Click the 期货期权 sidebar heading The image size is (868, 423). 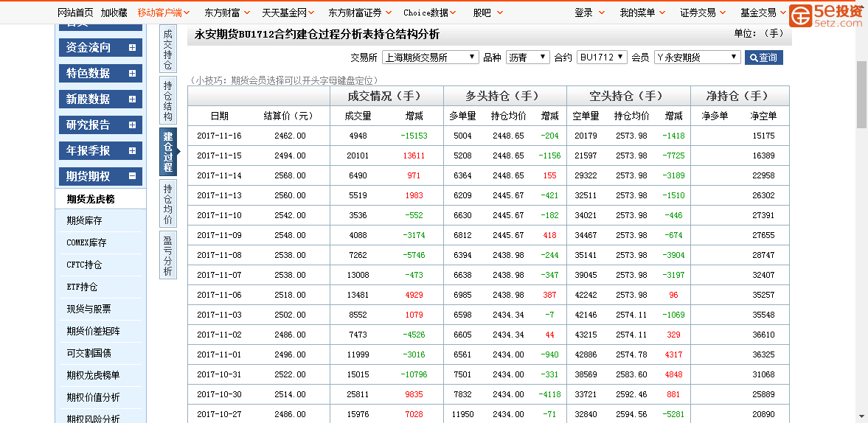pyautogui.click(x=100, y=176)
